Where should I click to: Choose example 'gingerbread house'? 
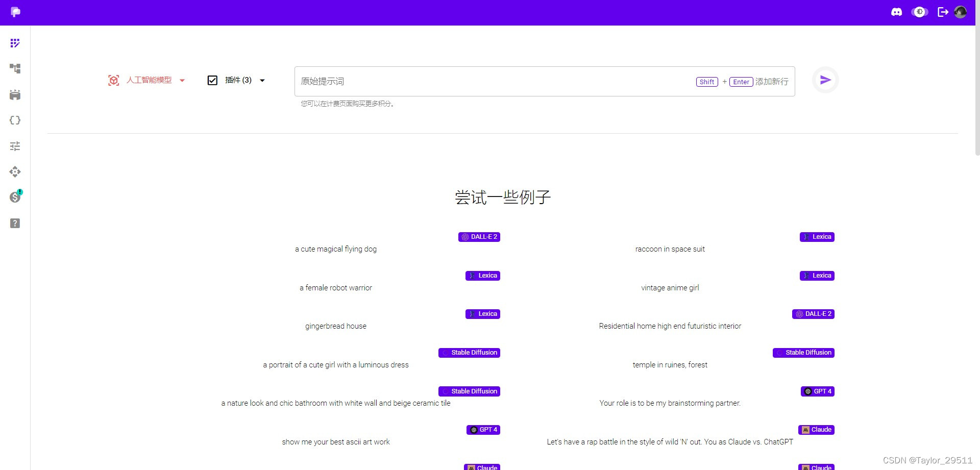(x=336, y=326)
